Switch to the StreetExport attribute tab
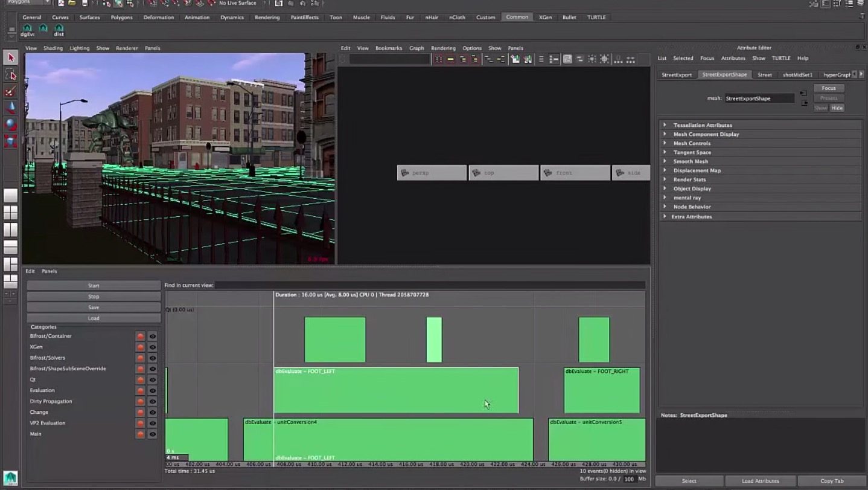Viewport: 868px width, 490px height. click(677, 75)
